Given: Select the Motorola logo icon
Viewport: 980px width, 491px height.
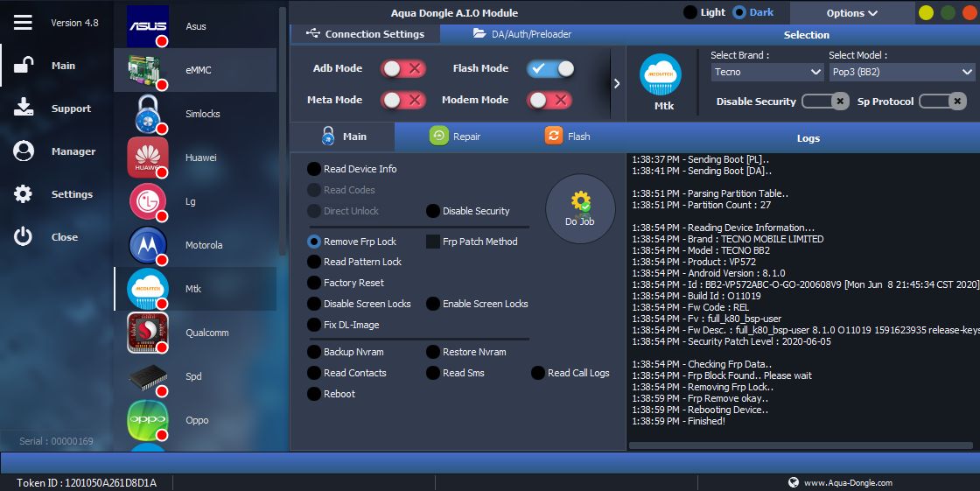Looking at the screenshot, I should pyautogui.click(x=148, y=245).
